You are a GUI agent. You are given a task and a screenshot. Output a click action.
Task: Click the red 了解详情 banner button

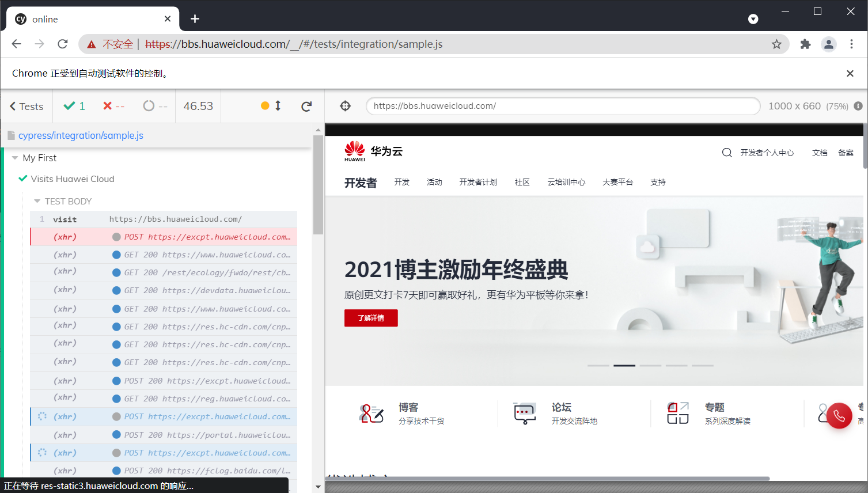(371, 318)
